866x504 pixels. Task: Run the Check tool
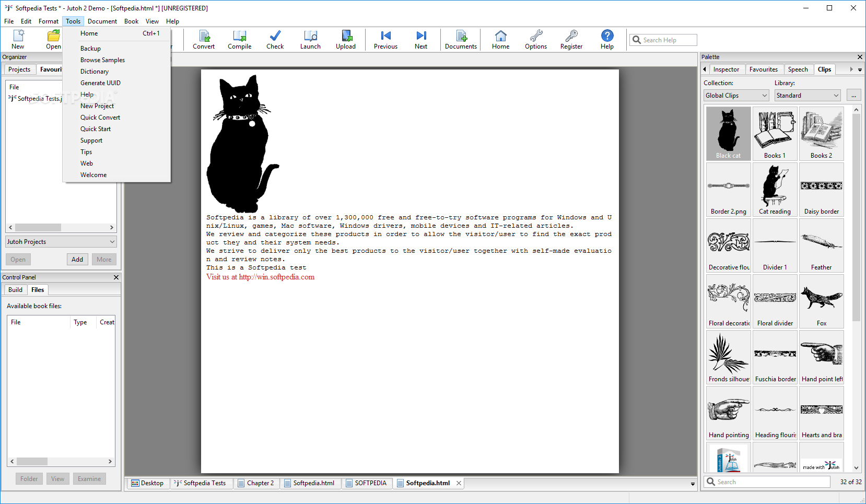point(275,40)
